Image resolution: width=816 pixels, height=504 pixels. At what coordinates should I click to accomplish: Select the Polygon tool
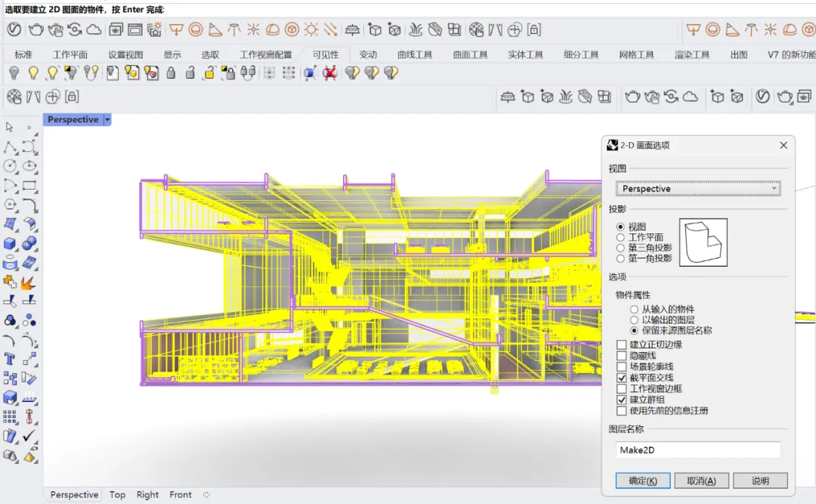click(x=11, y=205)
